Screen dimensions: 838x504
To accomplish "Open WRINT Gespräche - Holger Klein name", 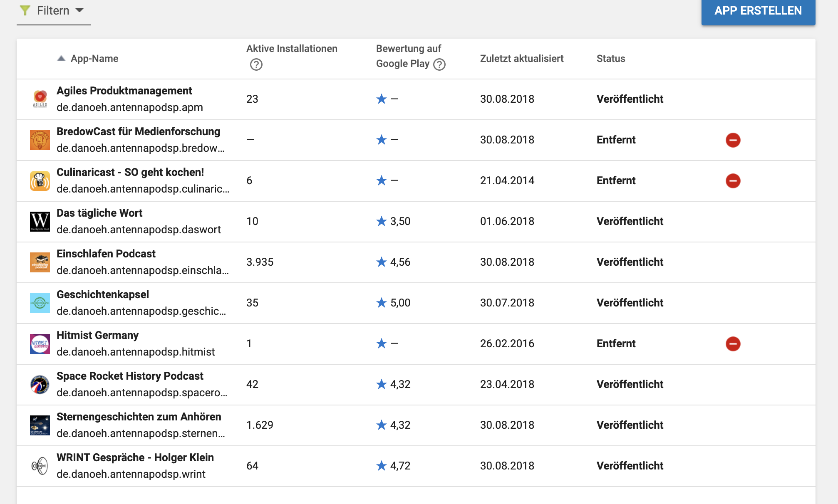I will pos(135,457).
